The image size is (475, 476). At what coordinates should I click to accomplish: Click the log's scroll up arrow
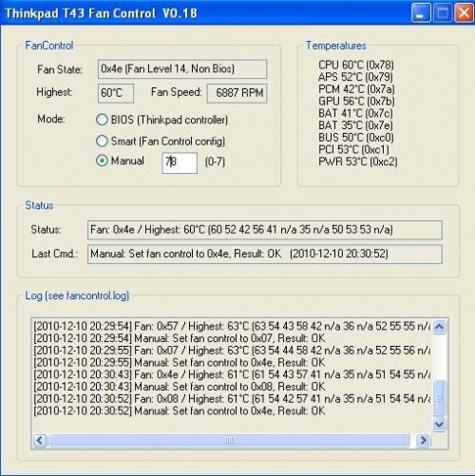click(439, 326)
